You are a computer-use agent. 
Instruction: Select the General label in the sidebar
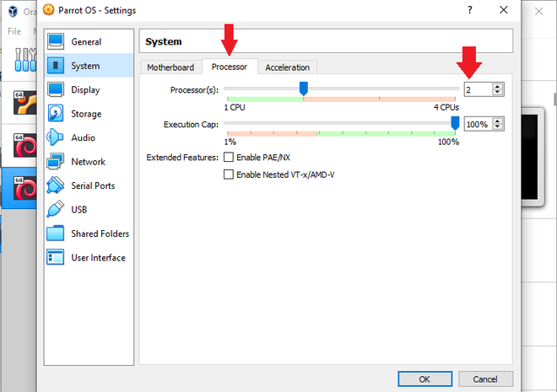(x=86, y=42)
